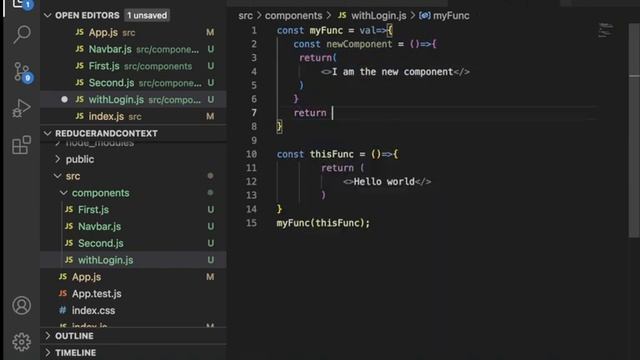
Task: Open the Source Control view
Action: coord(22,72)
